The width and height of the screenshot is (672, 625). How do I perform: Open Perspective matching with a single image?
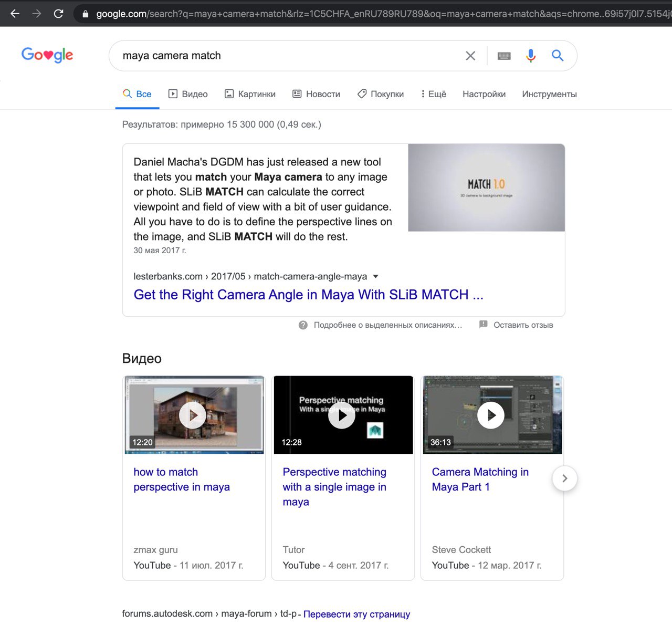[x=334, y=487]
